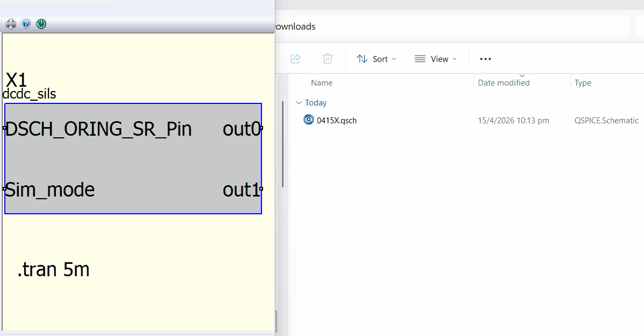
Task: Open the See more ellipsis menu
Action: (485, 59)
